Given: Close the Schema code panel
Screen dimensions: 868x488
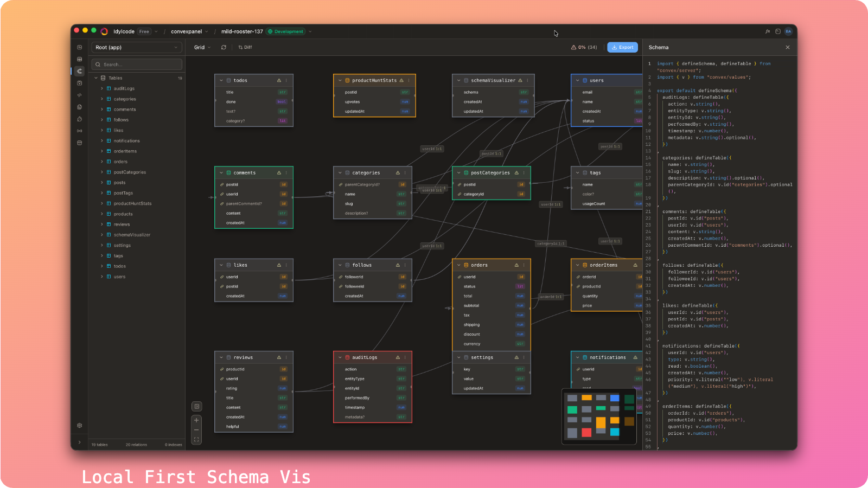Looking at the screenshot, I should coord(788,47).
